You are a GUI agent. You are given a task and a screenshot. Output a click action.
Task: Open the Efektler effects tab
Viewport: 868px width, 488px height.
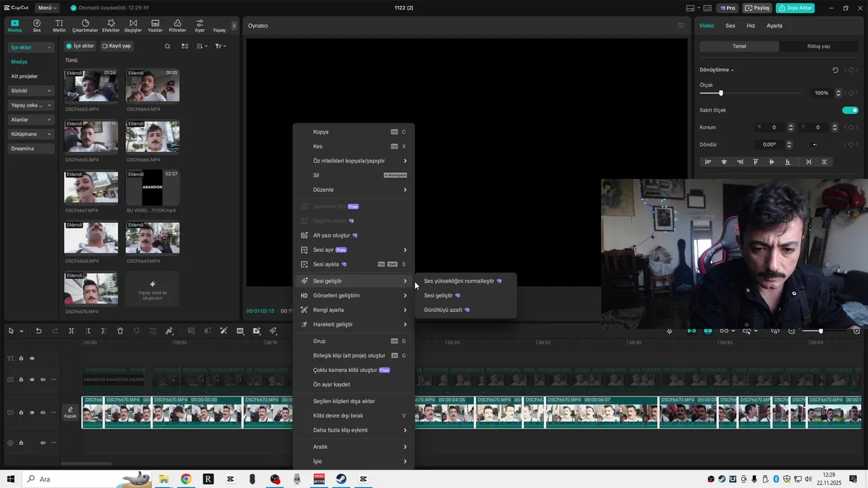[x=111, y=26]
